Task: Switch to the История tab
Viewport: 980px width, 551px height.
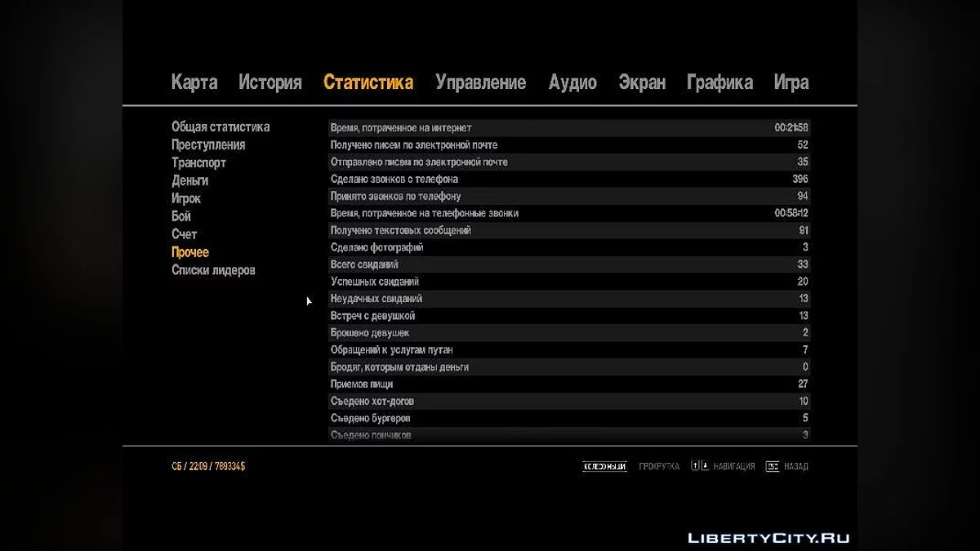Action: 270,82
